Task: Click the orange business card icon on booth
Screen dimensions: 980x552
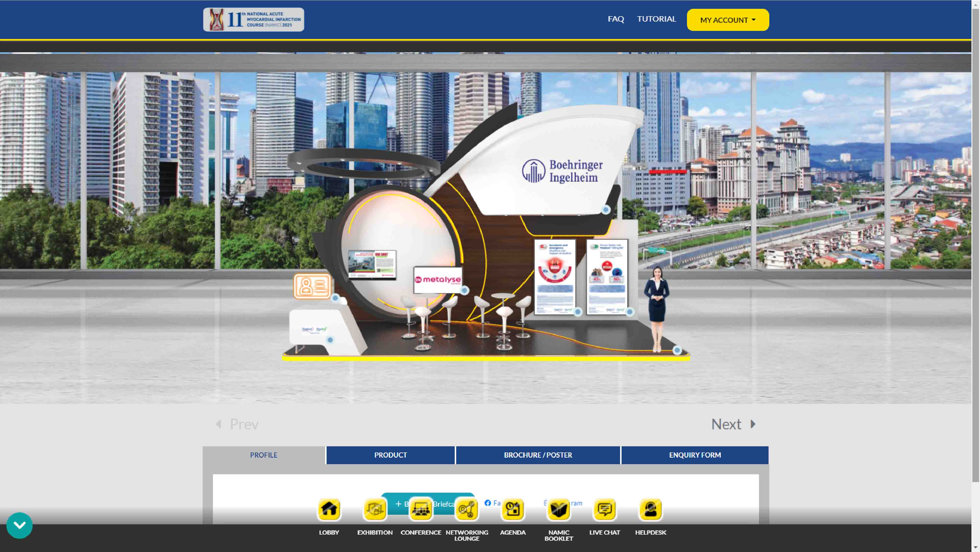Action: click(312, 286)
